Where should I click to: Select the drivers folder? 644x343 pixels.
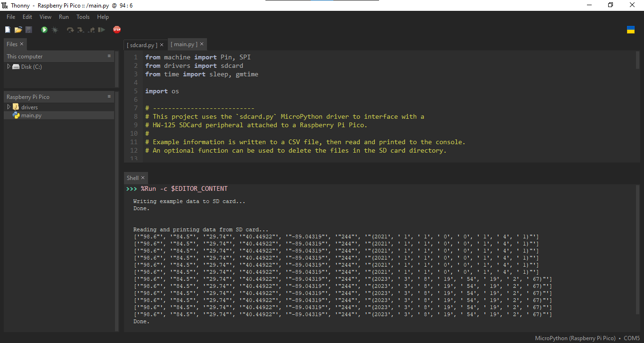pos(29,107)
